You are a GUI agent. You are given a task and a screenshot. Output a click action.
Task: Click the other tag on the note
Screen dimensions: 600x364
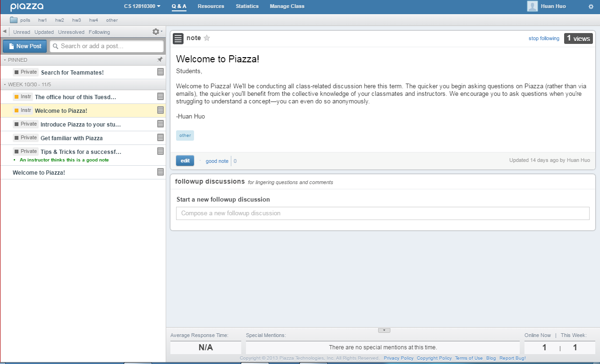pos(185,135)
